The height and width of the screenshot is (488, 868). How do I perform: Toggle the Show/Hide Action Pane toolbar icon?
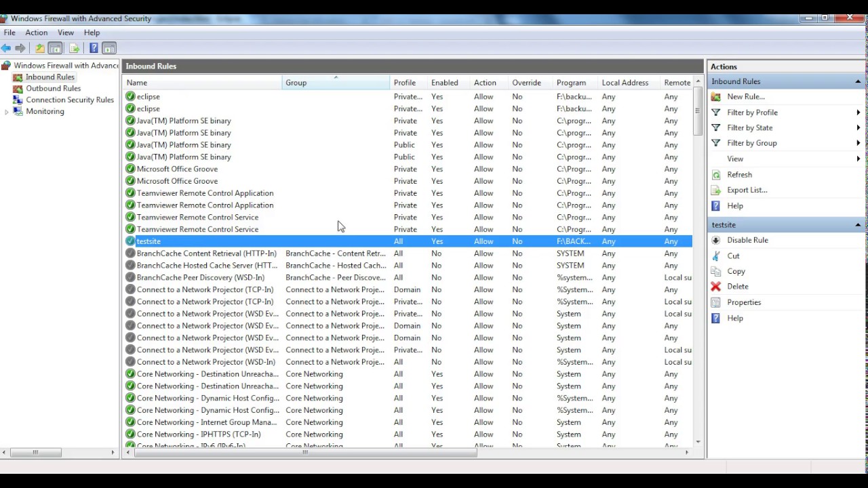(109, 48)
